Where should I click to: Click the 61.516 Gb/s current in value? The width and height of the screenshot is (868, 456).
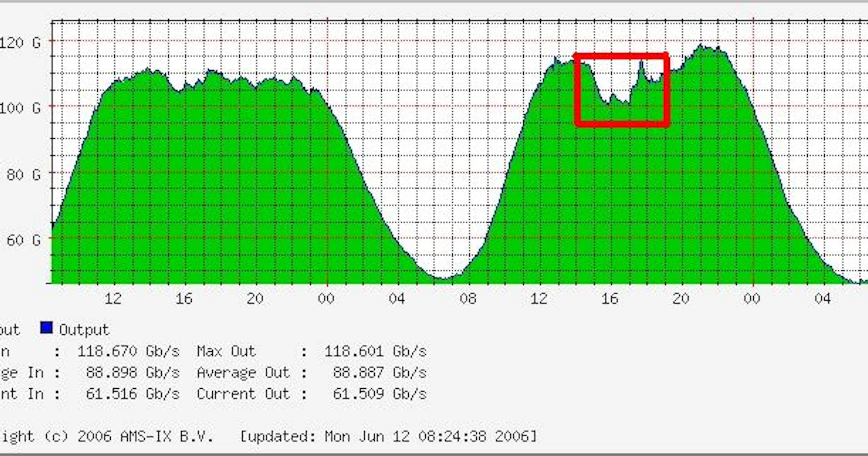point(132,394)
